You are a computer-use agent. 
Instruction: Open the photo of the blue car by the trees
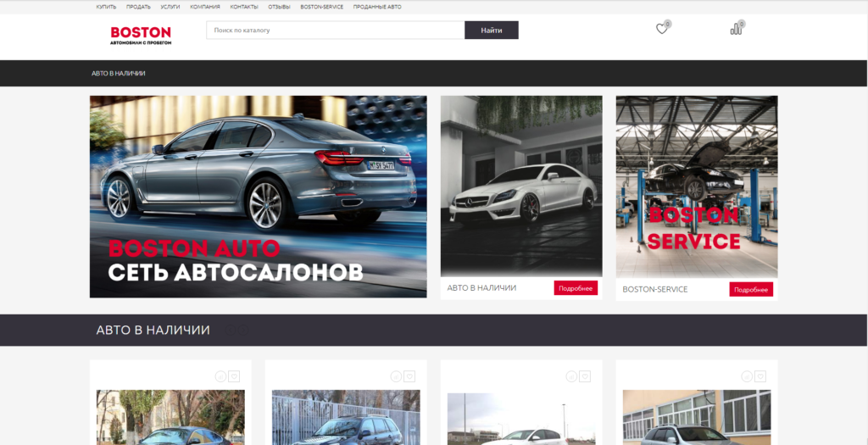(x=170, y=417)
